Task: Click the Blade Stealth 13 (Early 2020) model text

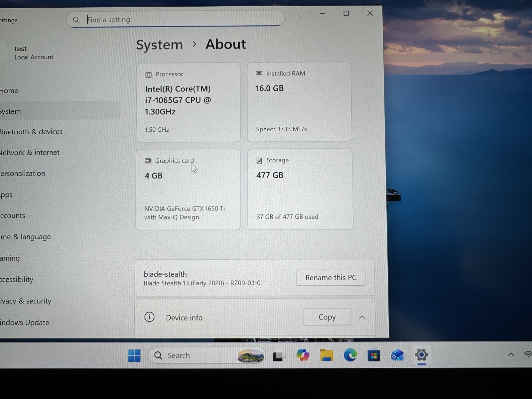Action: pyautogui.click(x=202, y=283)
